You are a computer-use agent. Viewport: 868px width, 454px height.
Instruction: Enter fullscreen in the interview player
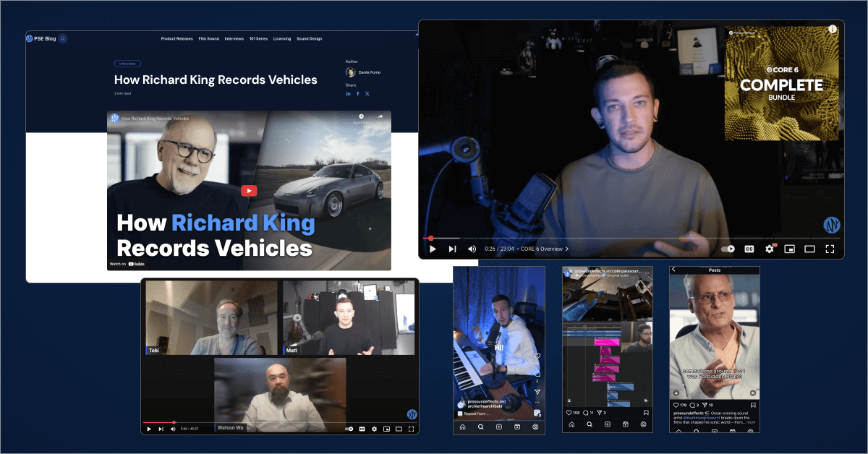point(410,429)
